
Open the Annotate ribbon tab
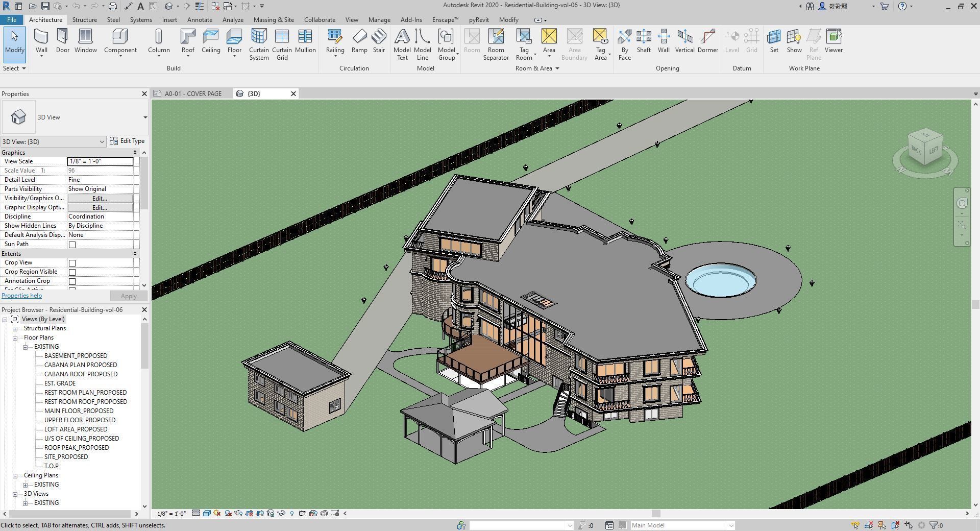[x=200, y=20]
